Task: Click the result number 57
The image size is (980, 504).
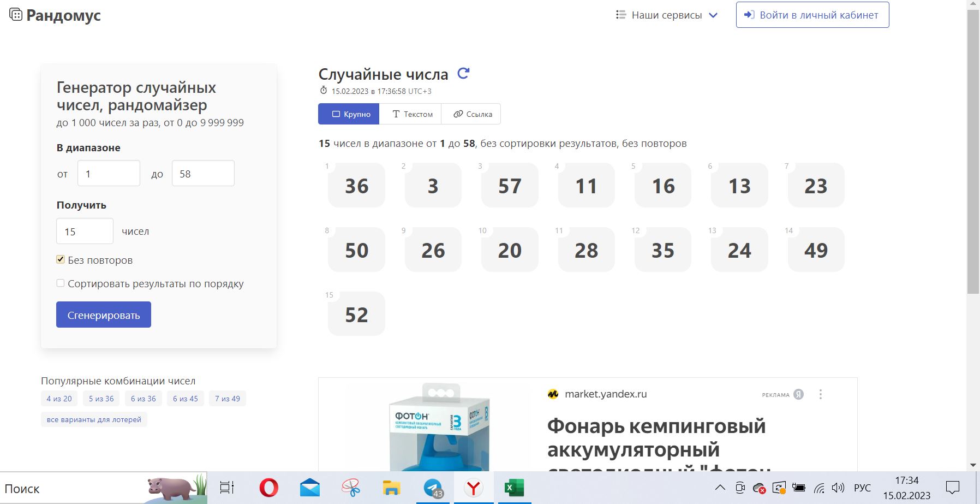Action: point(510,186)
